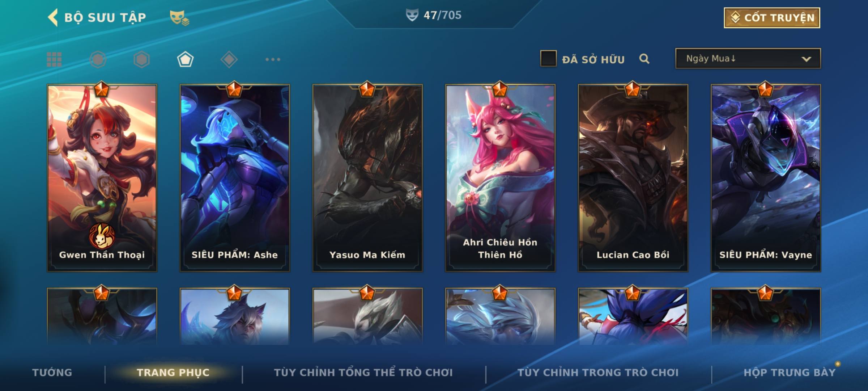Screen dimensions: 868x391
Task: Select the first round-gem rarity filter icon
Action: click(x=98, y=59)
